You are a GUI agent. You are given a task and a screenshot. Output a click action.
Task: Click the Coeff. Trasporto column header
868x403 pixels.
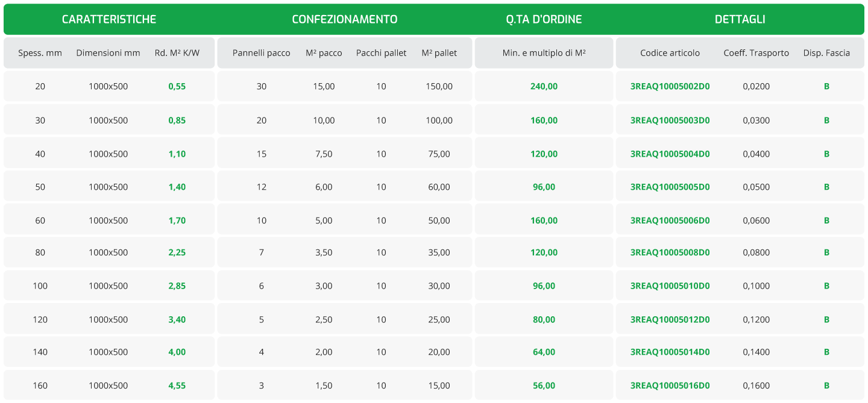point(756,53)
